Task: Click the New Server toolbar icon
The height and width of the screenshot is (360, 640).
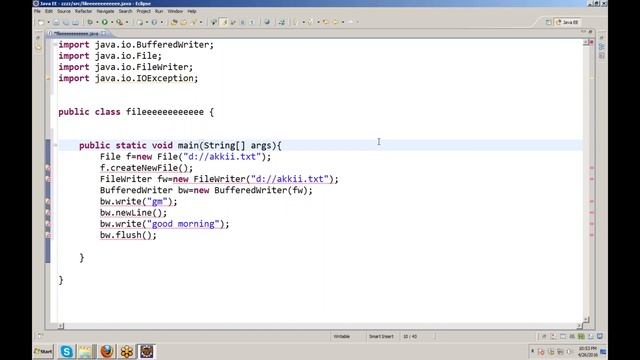Action: [140, 22]
